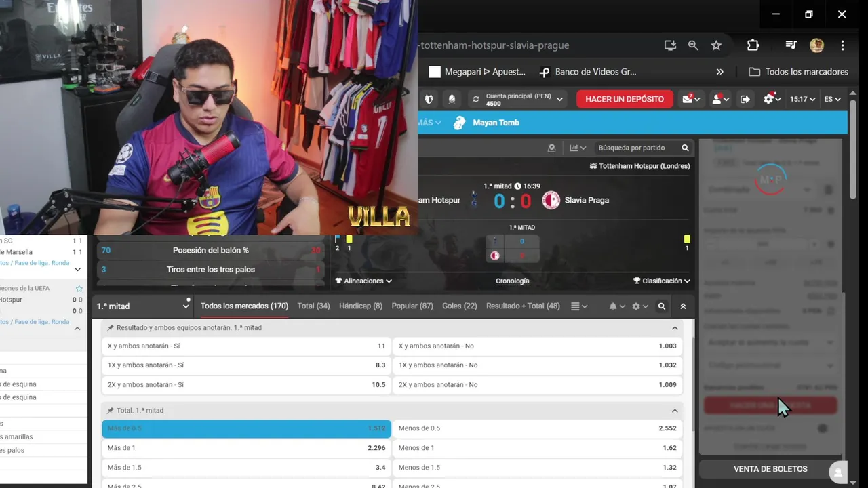
Task: Bet X y ambos anotarán - No 1.003
Action: [x=537, y=346]
